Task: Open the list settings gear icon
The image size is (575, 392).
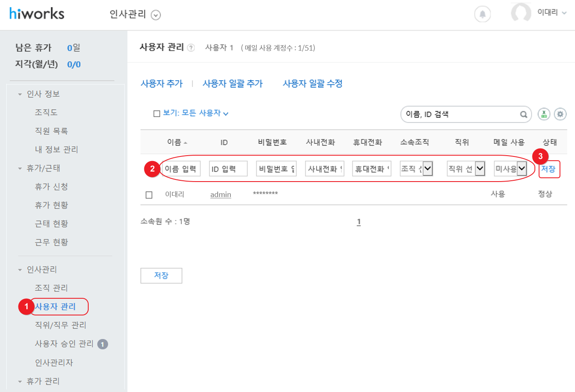Action: [x=560, y=114]
